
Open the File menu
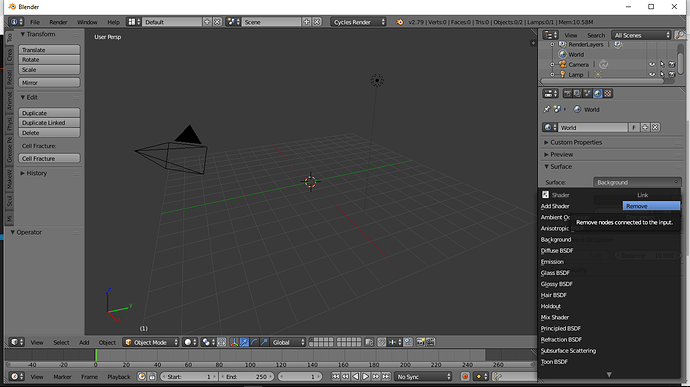(35, 22)
